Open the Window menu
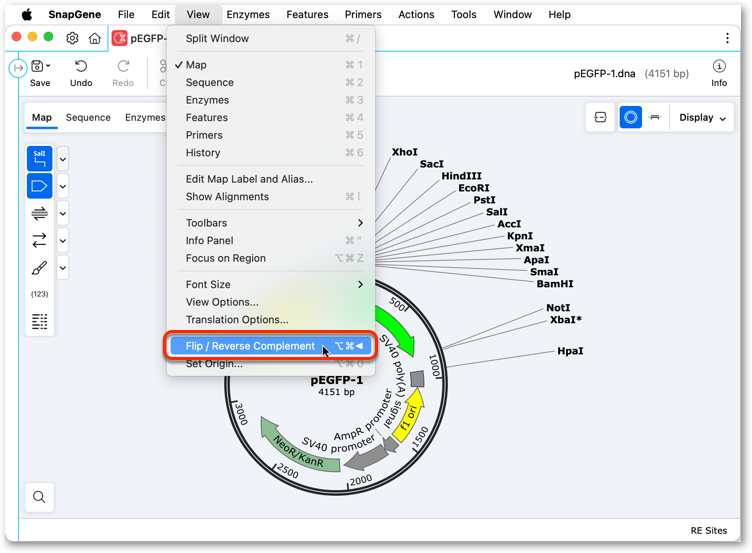The height and width of the screenshot is (553, 752). [512, 14]
